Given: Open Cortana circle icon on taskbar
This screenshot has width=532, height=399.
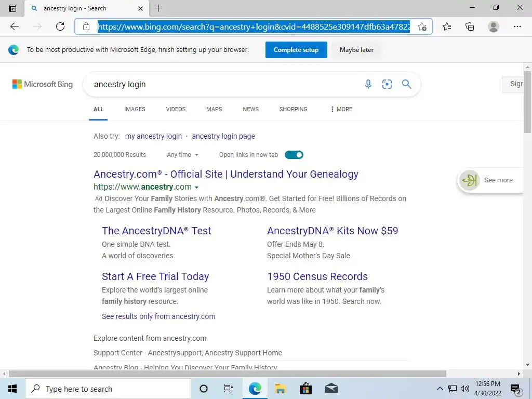Looking at the screenshot, I should 204,389.
